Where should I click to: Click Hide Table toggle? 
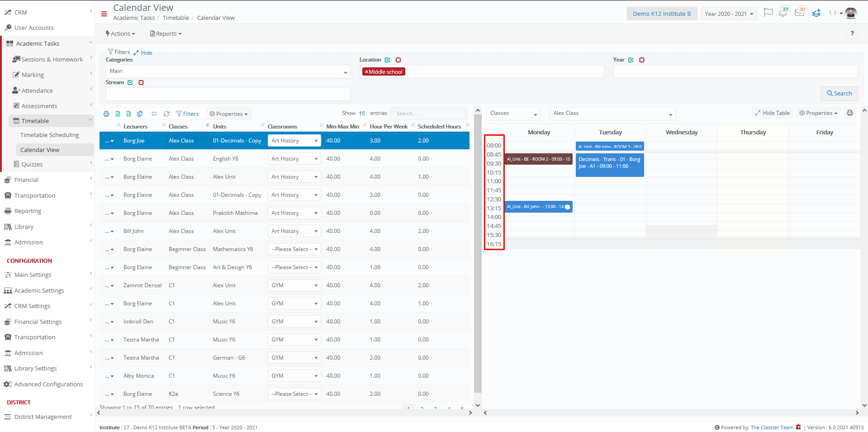pos(772,113)
